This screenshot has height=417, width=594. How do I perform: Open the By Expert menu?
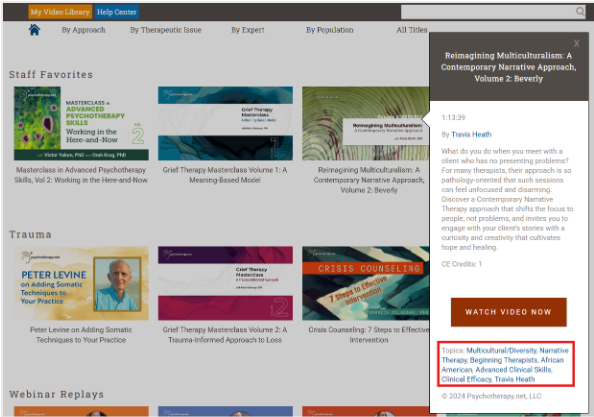(248, 30)
